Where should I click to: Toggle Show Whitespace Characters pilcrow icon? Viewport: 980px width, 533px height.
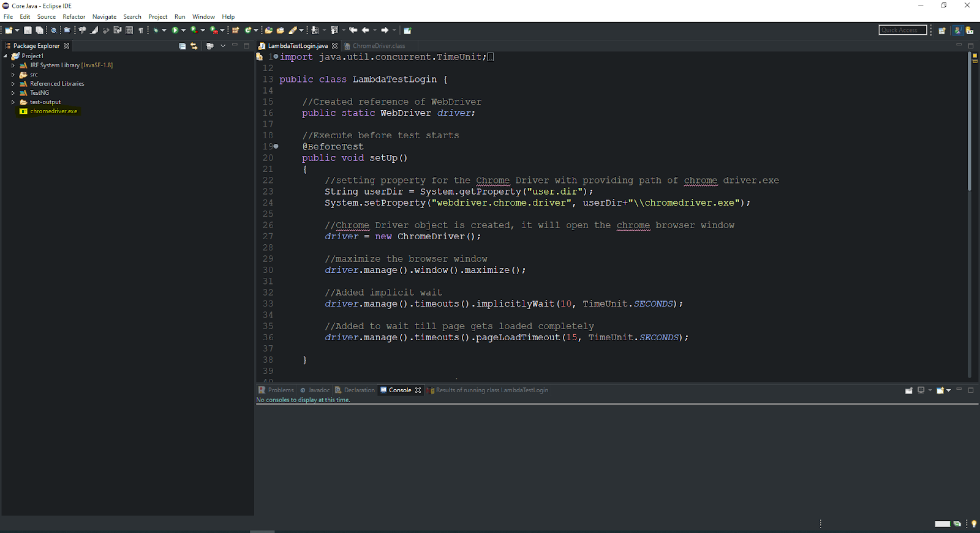[141, 30]
